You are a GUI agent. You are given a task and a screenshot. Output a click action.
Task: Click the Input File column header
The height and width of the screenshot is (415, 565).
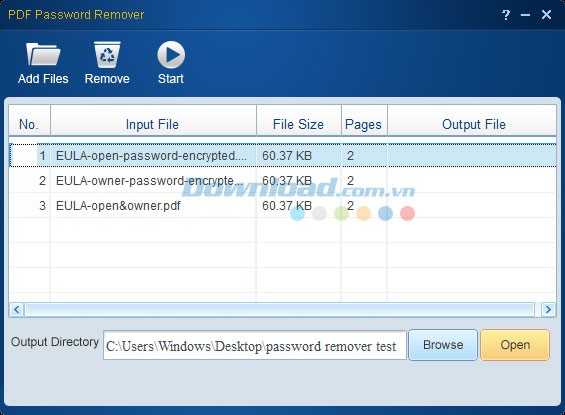(x=153, y=121)
